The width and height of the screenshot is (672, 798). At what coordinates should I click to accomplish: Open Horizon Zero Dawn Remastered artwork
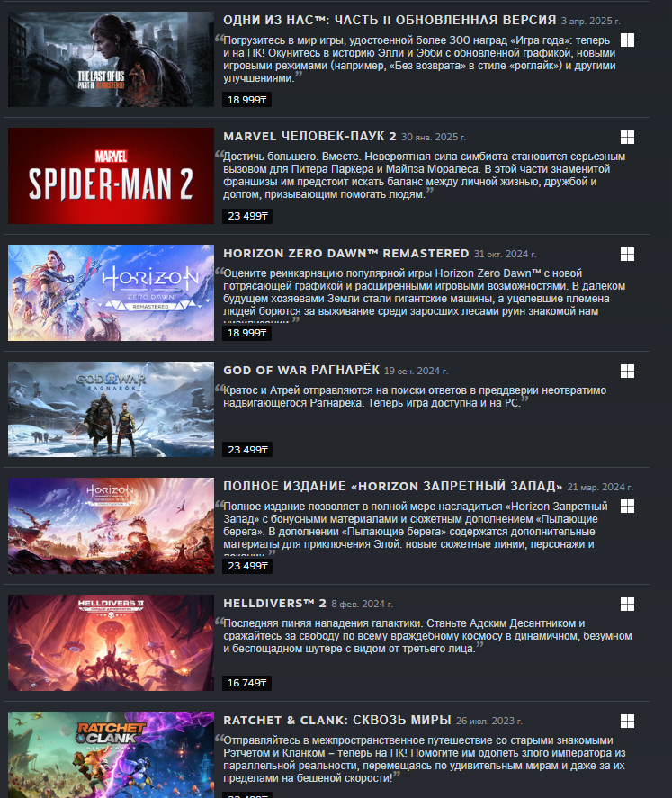tap(111, 292)
